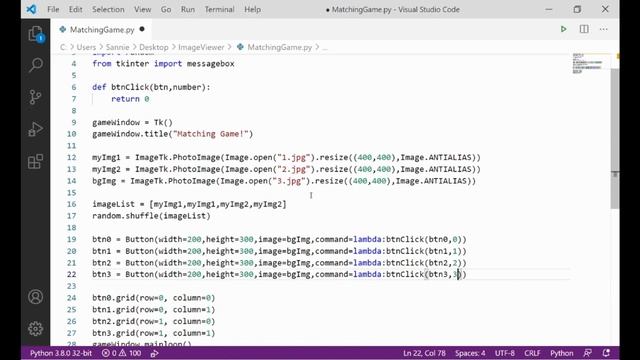Screen dimensions: 640x360
Task: Click line number 9 in gutter
Action: click(74, 122)
